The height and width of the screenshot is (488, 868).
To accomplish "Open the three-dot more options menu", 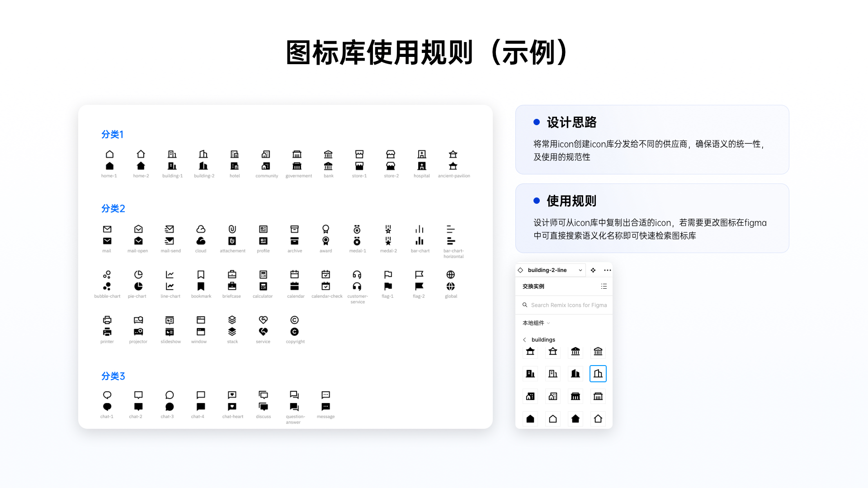I will (607, 270).
